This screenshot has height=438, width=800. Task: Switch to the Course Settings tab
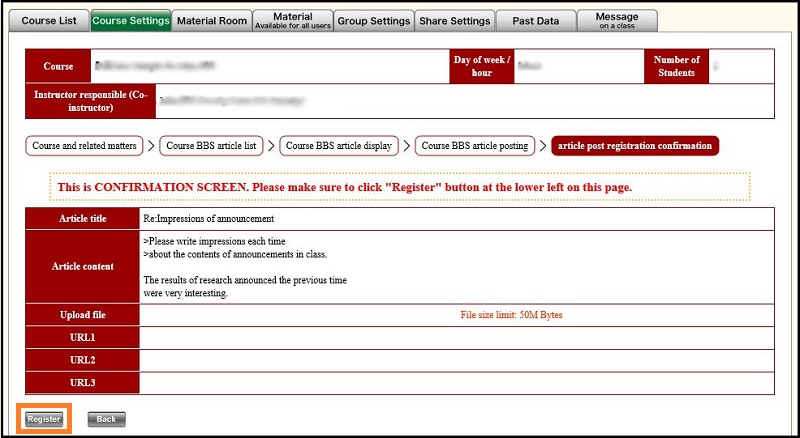(x=130, y=21)
